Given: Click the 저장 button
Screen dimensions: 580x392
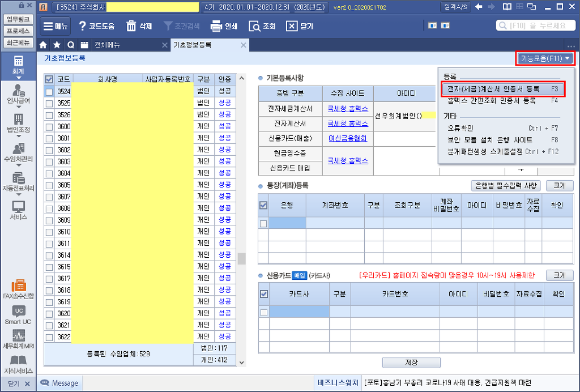Looking at the screenshot, I should click(x=411, y=363).
